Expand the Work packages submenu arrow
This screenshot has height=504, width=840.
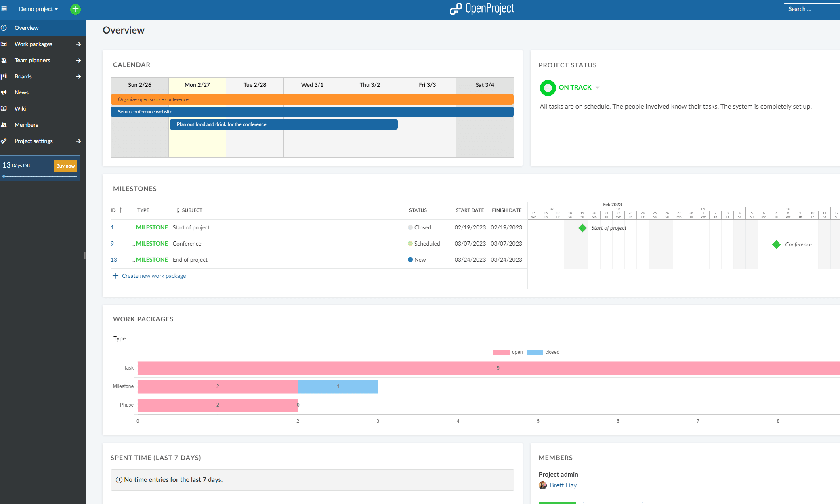click(x=78, y=44)
